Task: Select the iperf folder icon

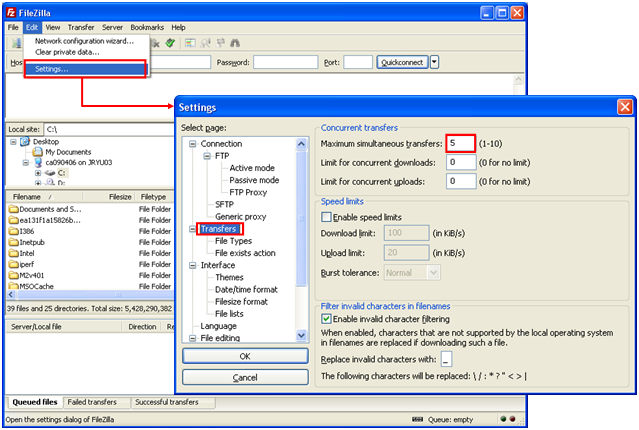Action: coord(13,263)
